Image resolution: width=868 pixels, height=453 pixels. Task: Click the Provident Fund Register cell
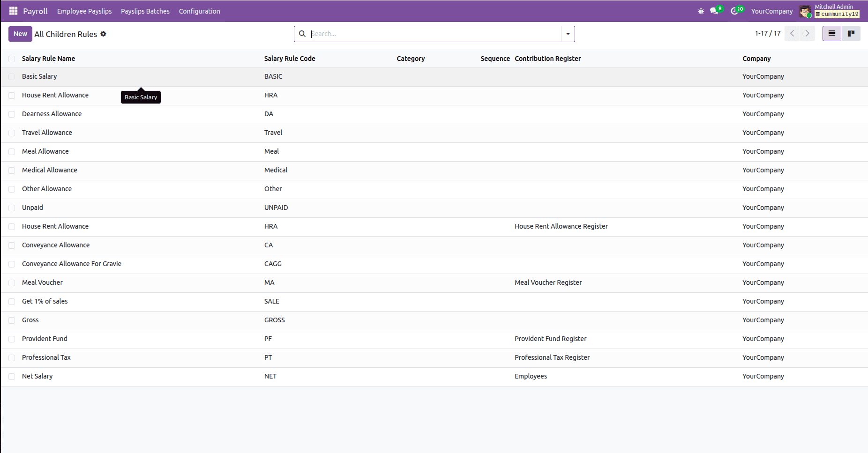point(551,339)
